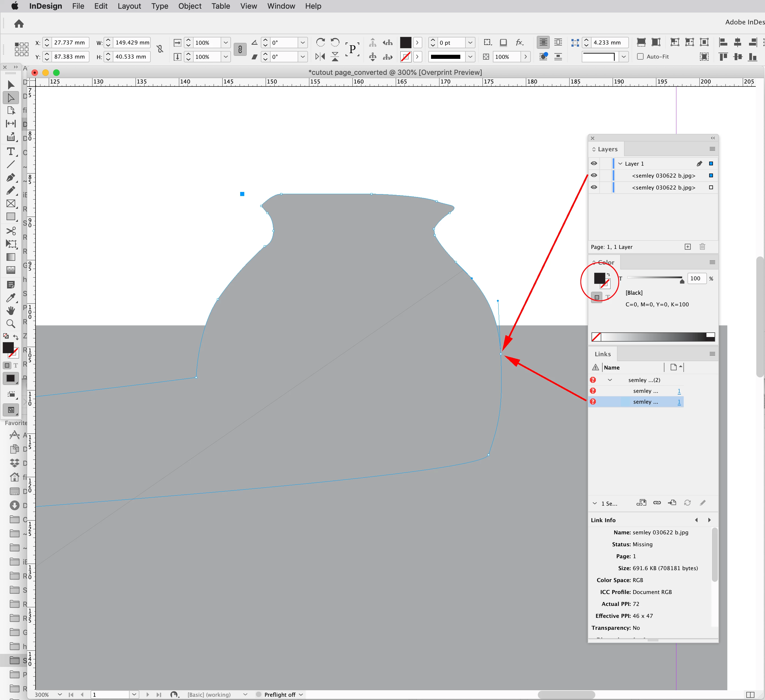The image size is (765, 700).
Task: Select the Zoom tool
Action: point(11,324)
